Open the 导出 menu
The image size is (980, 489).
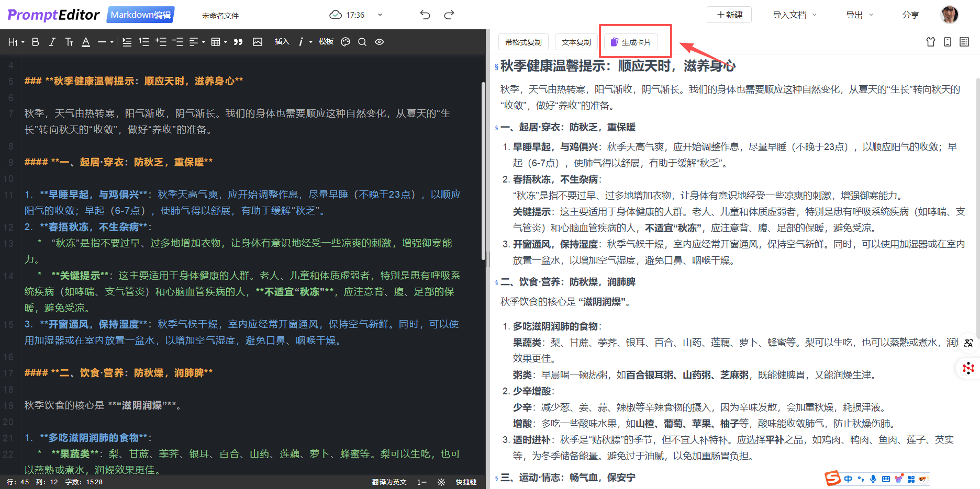(859, 15)
